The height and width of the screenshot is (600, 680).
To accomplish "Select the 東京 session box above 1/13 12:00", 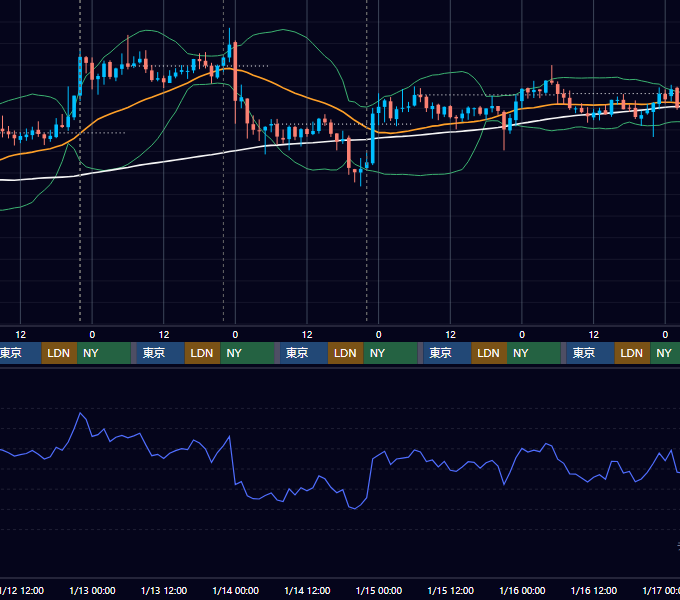I will click(x=160, y=353).
